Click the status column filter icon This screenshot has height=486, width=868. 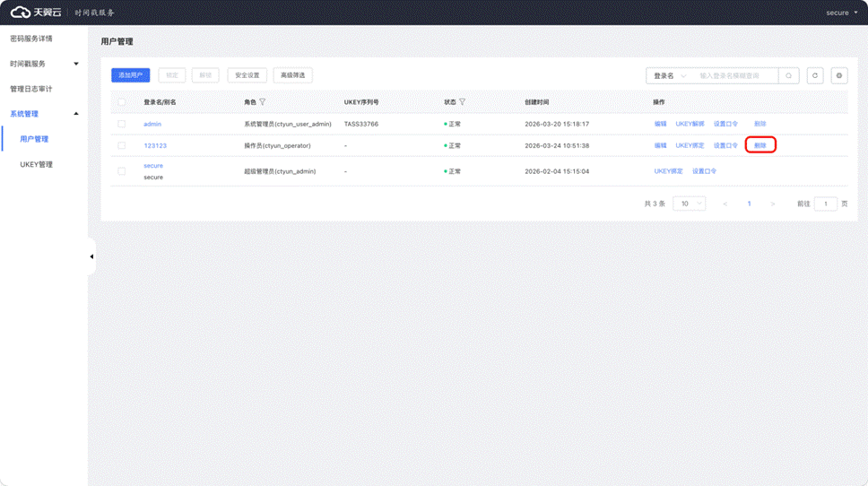click(463, 102)
